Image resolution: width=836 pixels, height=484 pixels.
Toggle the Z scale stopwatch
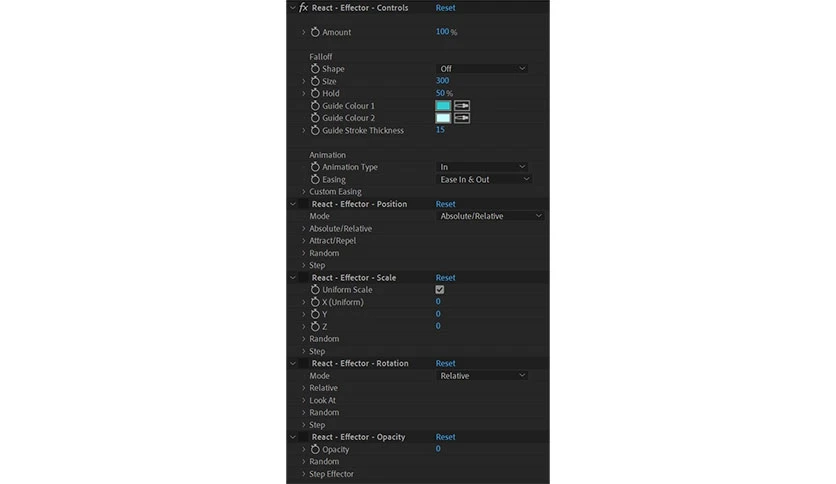coord(315,326)
